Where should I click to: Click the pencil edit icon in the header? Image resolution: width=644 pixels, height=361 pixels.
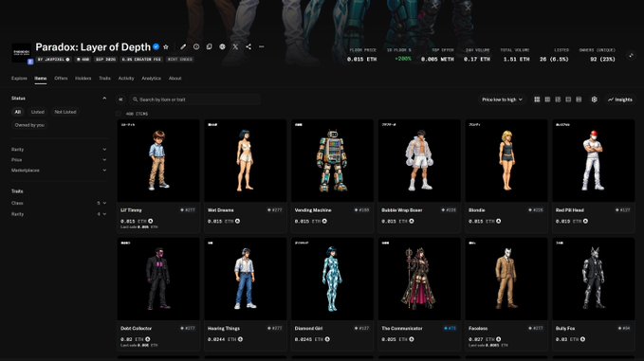pyautogui.click(x=183, y=46)
